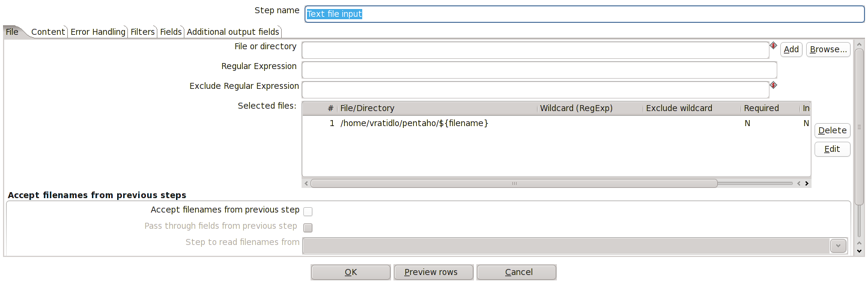Click the Preview rows button
The height and width of the screenshot is (290, 868).
[434, 272]
